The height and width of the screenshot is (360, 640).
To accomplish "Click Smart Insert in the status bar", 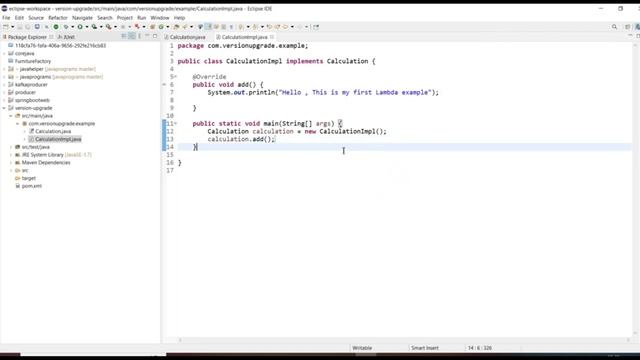I will pyautogui.click(x=425, y=348).
